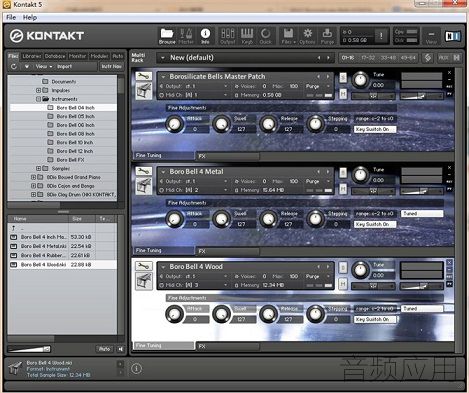Open the Master editor icon
Viewport: 469px width, 393px height.
click(x=186, y=36)
